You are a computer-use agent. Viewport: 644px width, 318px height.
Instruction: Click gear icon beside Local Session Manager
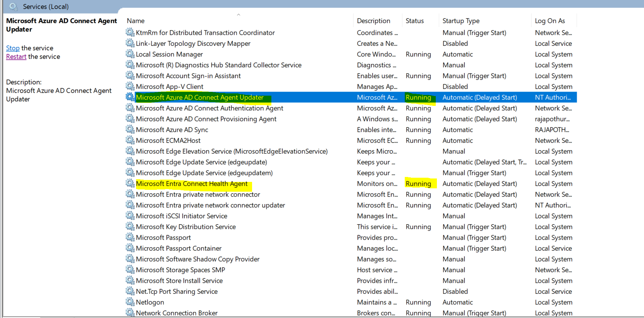pyautogui.click(x=130, y=54)
